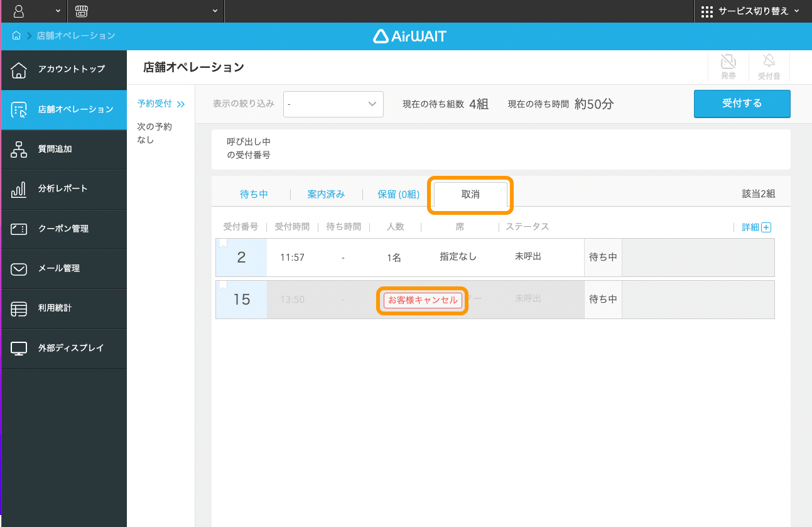Open メール管理 in the sidebar
The image size is (812, 527).
62,269
